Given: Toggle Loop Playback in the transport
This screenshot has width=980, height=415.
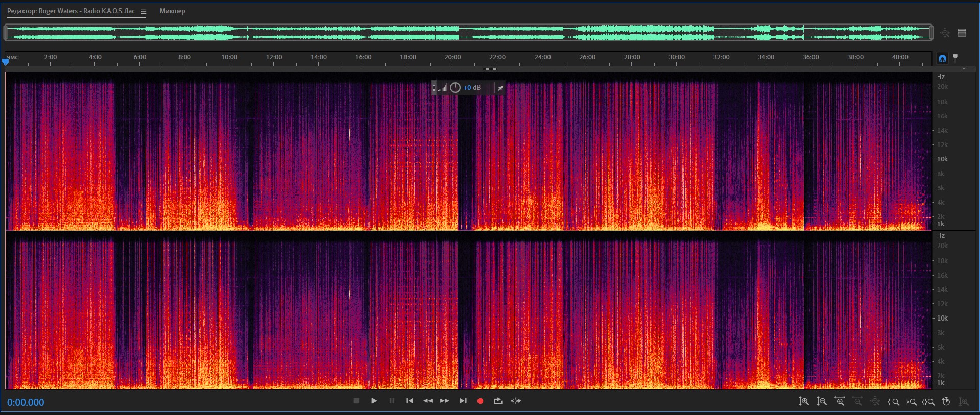Looking at the screenshot, I should coord(498,401).
